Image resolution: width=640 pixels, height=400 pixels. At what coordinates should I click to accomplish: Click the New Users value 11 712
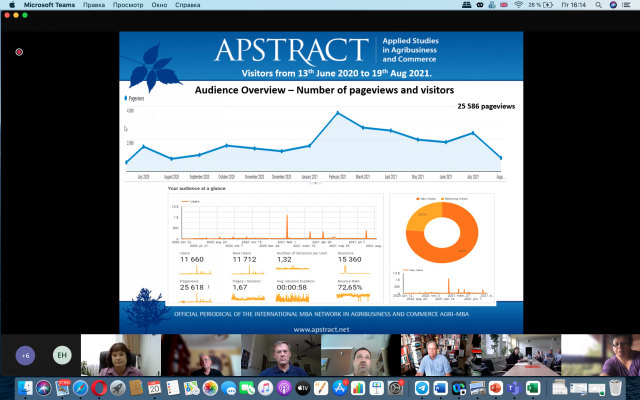pyautogui.click(x=244, y=259)
